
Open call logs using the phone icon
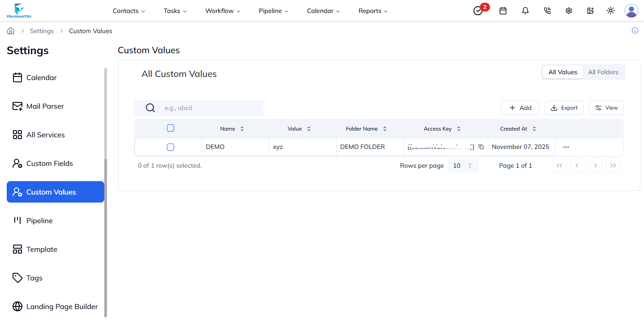point(547,10)
